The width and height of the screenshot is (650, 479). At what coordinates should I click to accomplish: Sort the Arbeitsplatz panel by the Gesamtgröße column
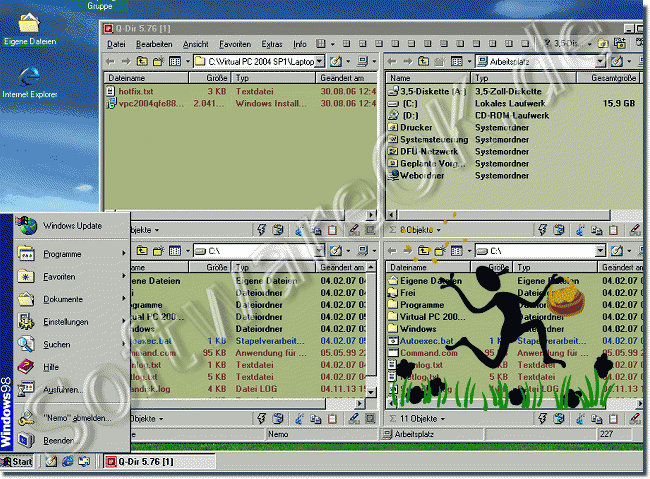tap(609, 78)
